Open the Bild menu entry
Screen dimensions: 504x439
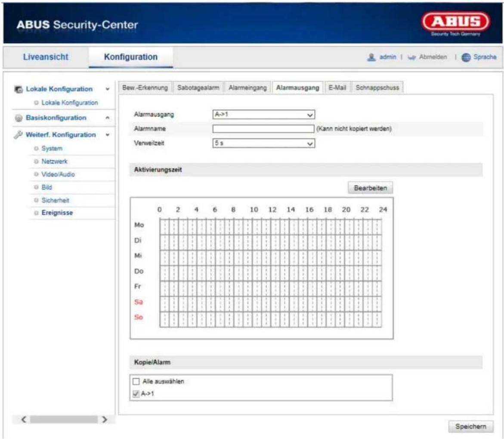(46, 187)
